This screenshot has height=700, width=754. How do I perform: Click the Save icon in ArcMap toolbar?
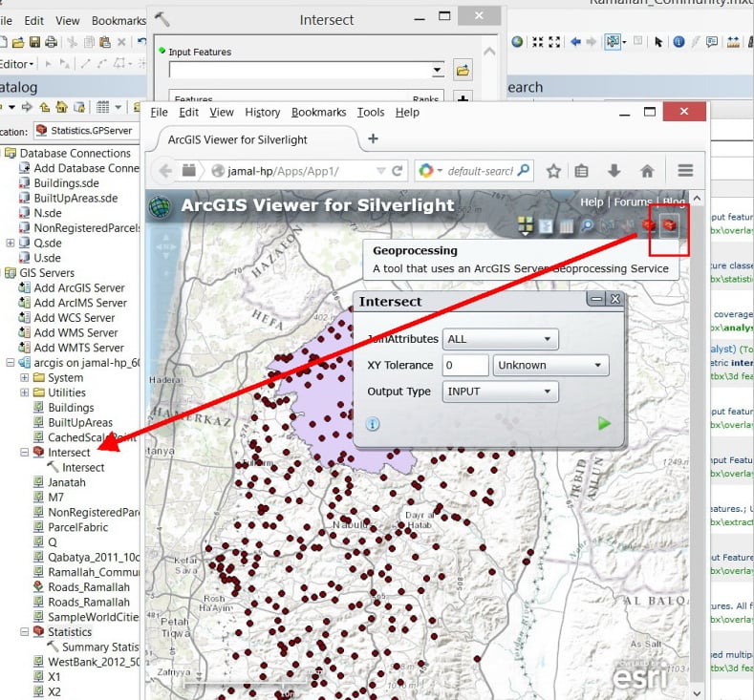(34, 42)
